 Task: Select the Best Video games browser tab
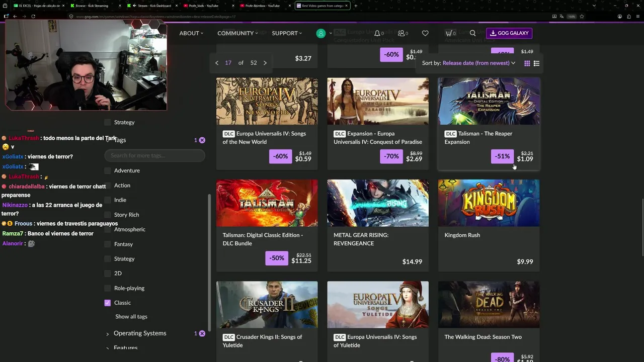[323, 6]
